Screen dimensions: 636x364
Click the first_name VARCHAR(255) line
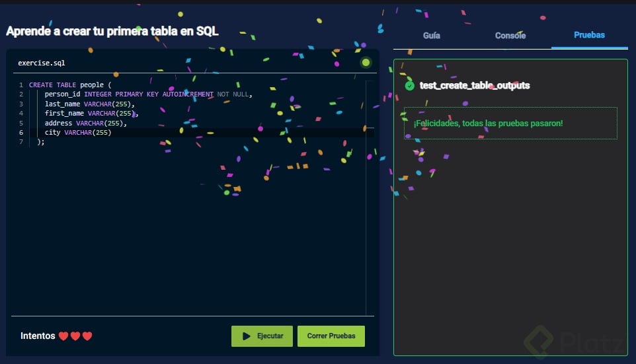pyautogui.click(x=92, y=114)
